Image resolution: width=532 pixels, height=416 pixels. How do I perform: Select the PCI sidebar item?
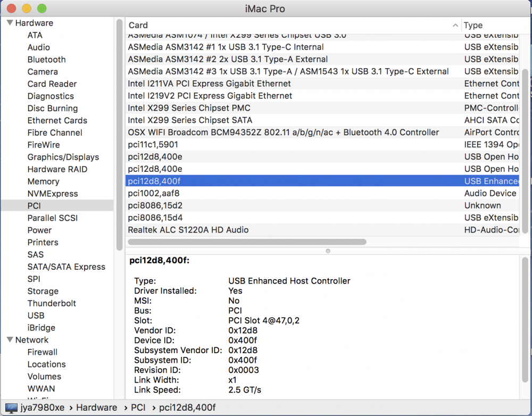[57, 206]
